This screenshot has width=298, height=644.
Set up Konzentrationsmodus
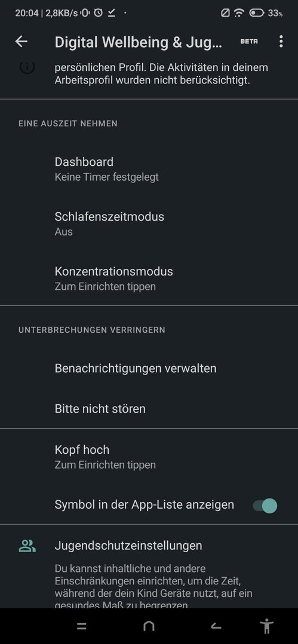coord(149,278)
